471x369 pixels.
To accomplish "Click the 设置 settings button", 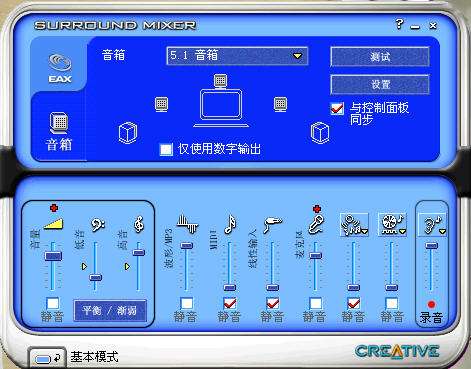I will pyautogui.click(x=380, y=84).
